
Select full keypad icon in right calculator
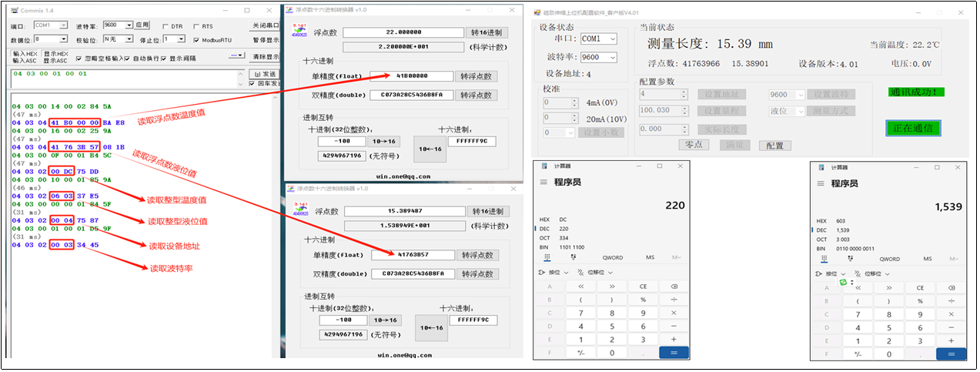point(825,258)
